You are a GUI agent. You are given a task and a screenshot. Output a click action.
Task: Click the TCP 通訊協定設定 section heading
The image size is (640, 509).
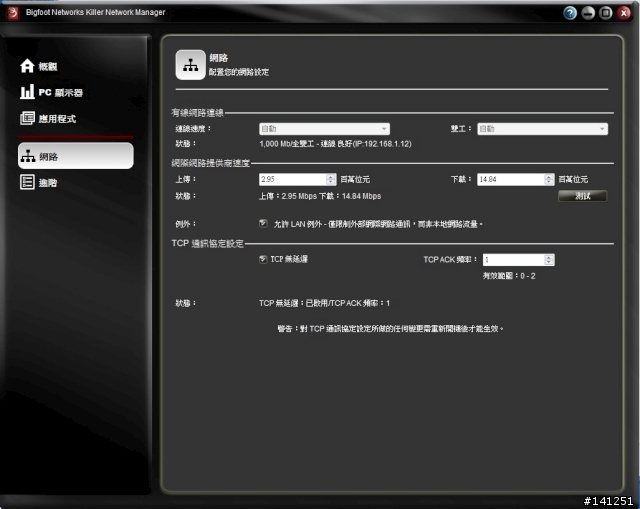[207, 244]
